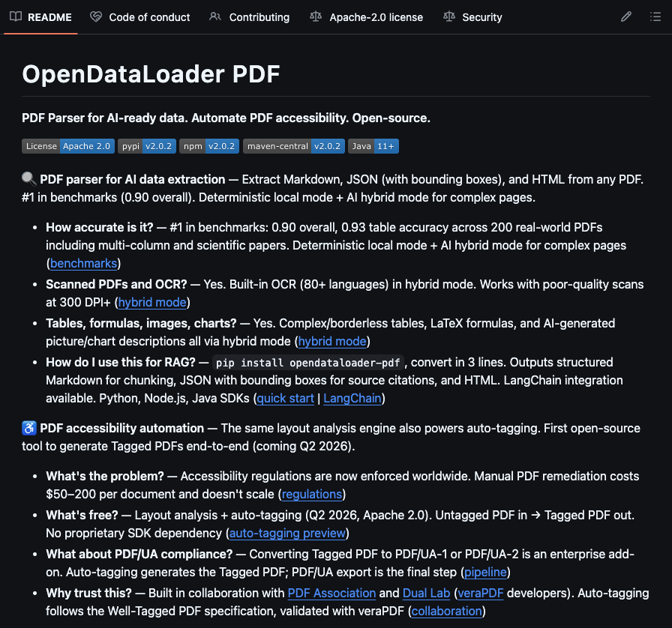The image size is (672, 628).
Task: Click the heart icon beside Code of conduct
Action: point(96,16)
